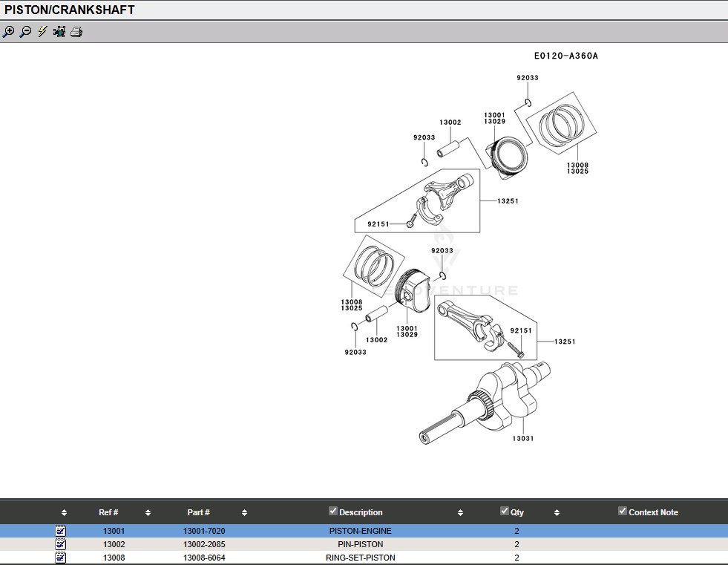Image resolution: width=728 pixels, height=565 pixels.
Task: Select part number 13002-2085
Action: 204,544
